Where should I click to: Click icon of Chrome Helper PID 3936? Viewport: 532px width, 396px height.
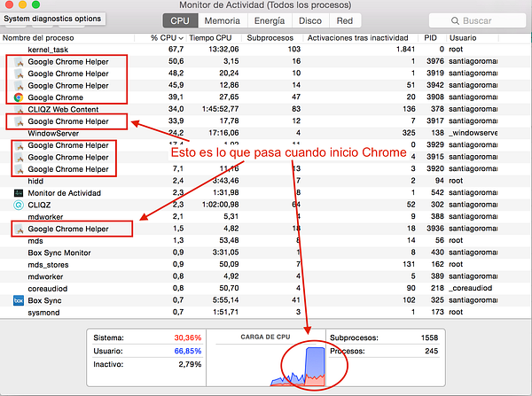(20, 229)
